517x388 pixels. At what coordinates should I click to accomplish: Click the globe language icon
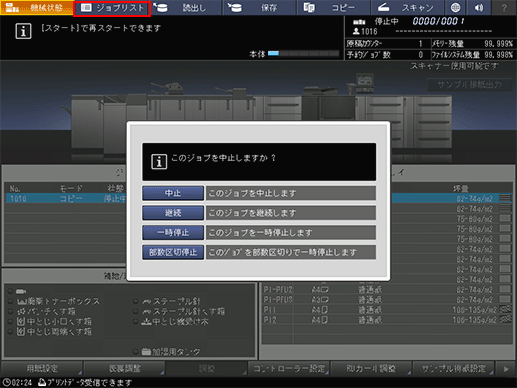(455, 7)
